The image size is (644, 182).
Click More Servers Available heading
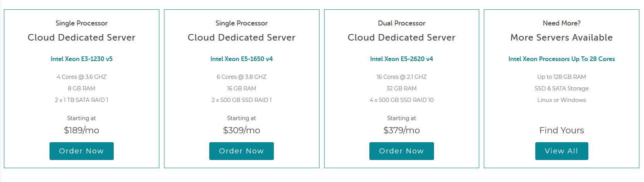pos(562,37)
